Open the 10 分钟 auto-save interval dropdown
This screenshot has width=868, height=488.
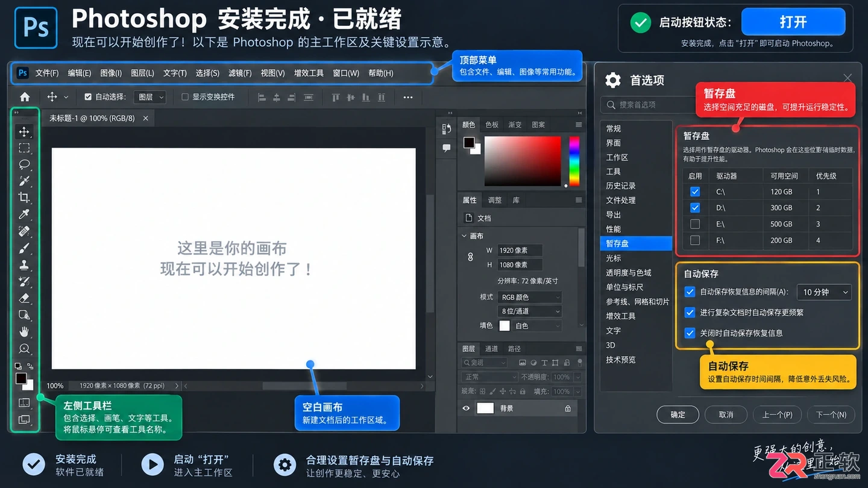[824, 292]
